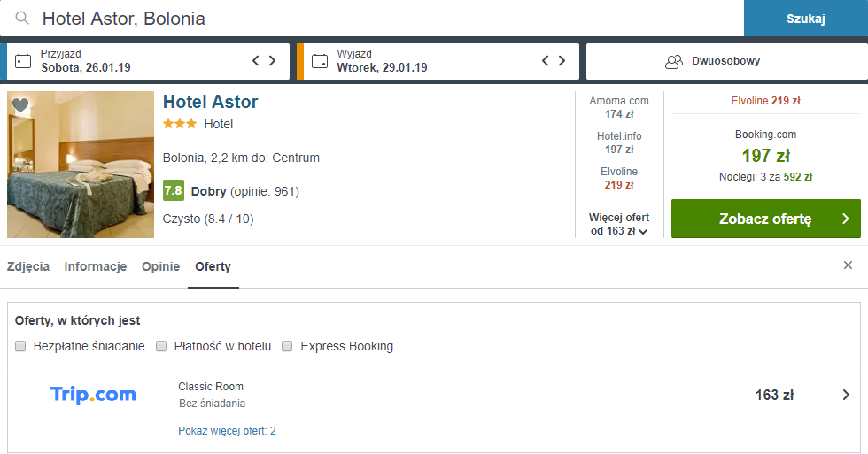Click the search magnifier icon
Screen dimensions: 868x454
[22, 19]
